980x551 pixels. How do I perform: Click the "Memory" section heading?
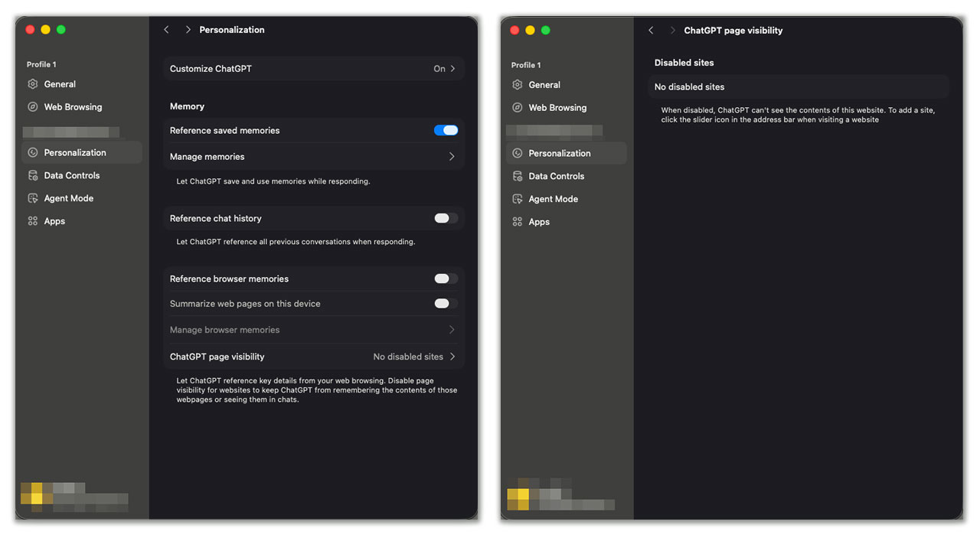(x=187, y=106)
